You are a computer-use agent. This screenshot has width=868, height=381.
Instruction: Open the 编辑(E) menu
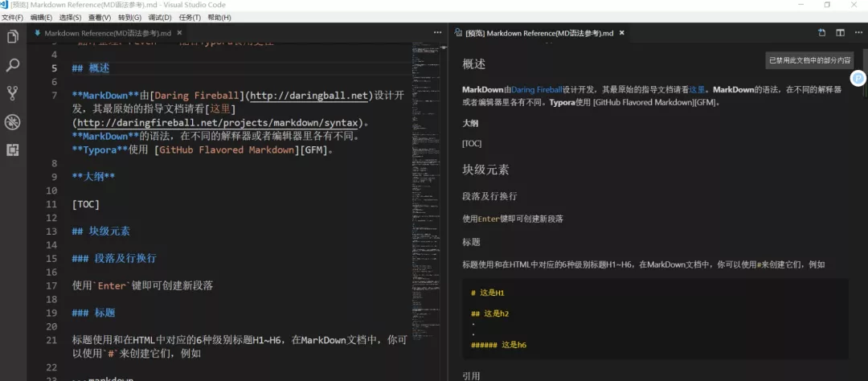click(42, 17)
